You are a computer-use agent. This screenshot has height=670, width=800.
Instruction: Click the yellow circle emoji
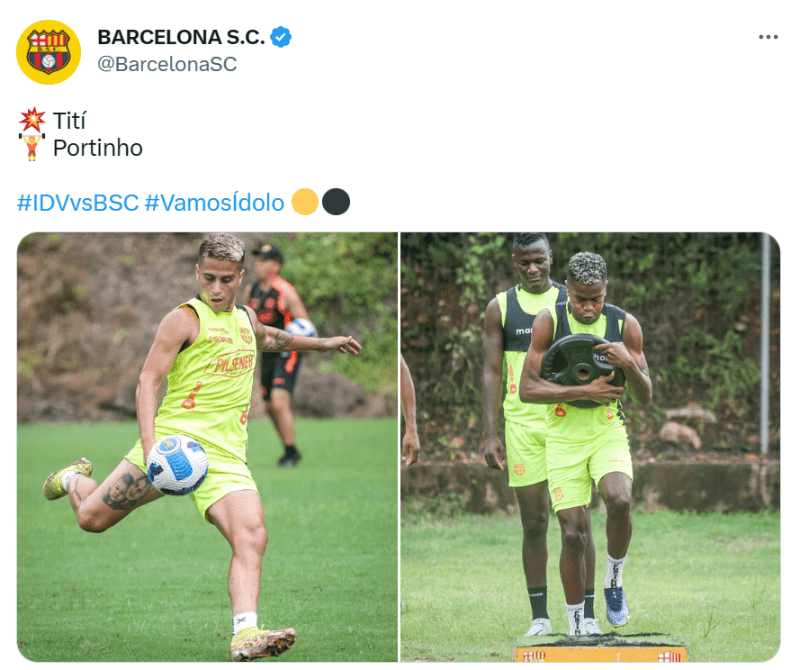(x=305, y=202)
